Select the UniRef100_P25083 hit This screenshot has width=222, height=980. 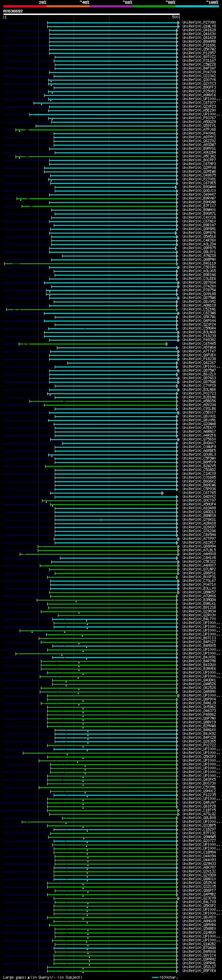click(x=199, y=92)
